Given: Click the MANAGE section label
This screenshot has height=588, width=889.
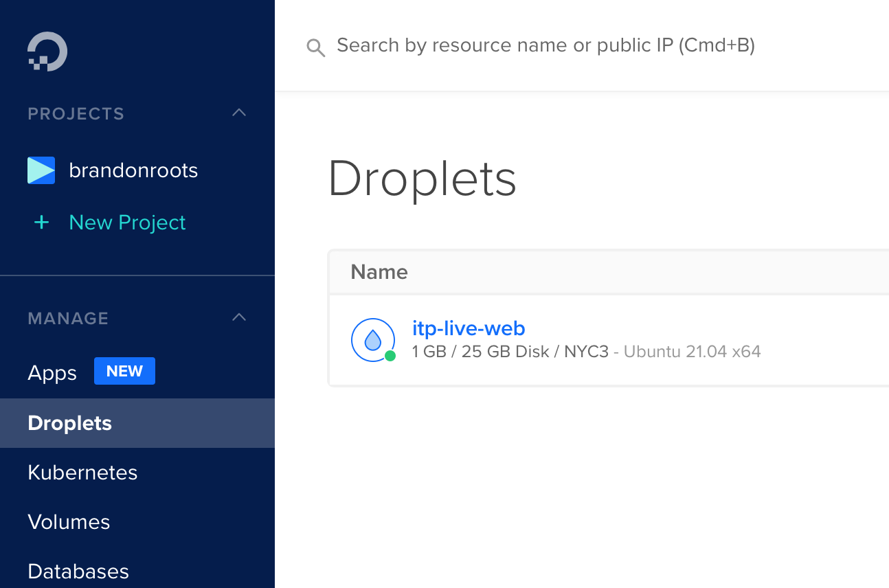Looking at the screenshot, I should point(68,318).
